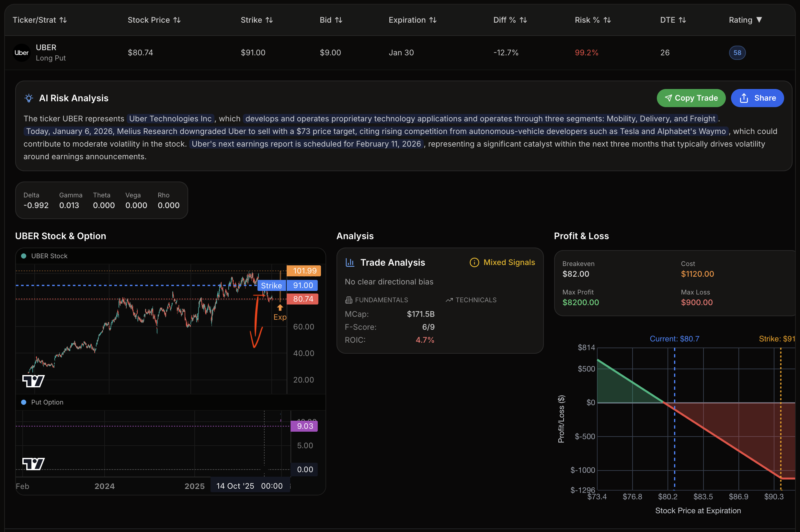Click the MCap value $171.5B
Screen dimensions: 800x532
coord(421,314)
